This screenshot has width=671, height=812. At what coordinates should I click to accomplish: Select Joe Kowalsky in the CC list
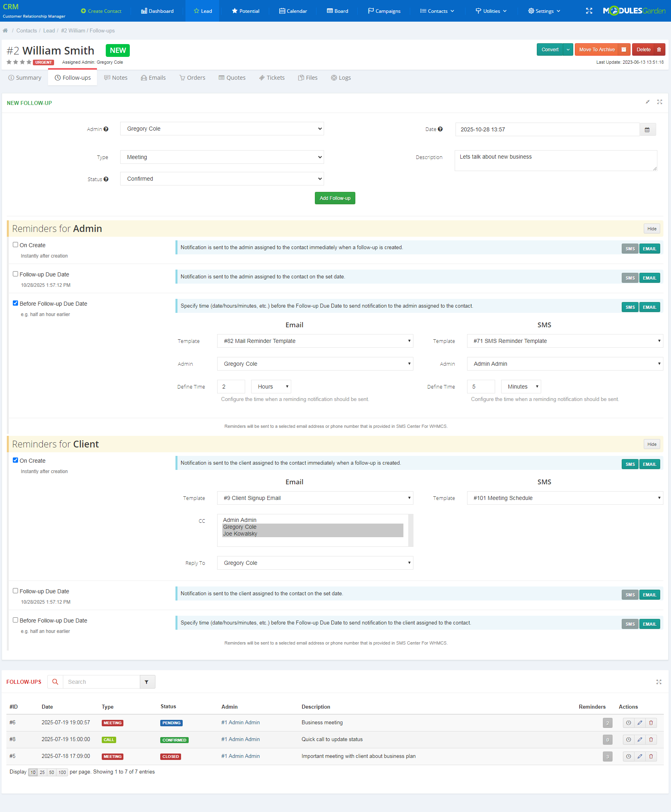click(240, 534)
